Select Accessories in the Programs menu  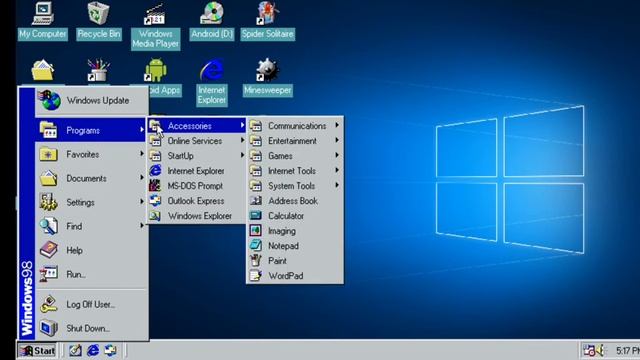tap(197, 126)
